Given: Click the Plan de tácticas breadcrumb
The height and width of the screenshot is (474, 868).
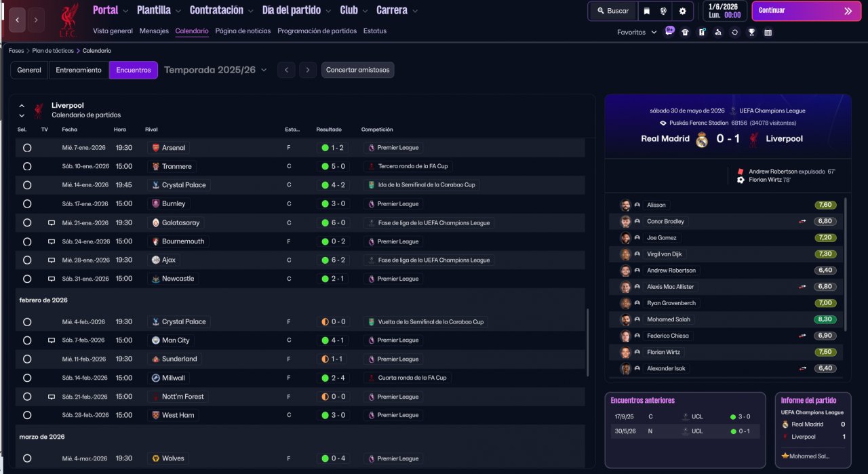Looking at the screenshot, I should [x=53, y=51].
